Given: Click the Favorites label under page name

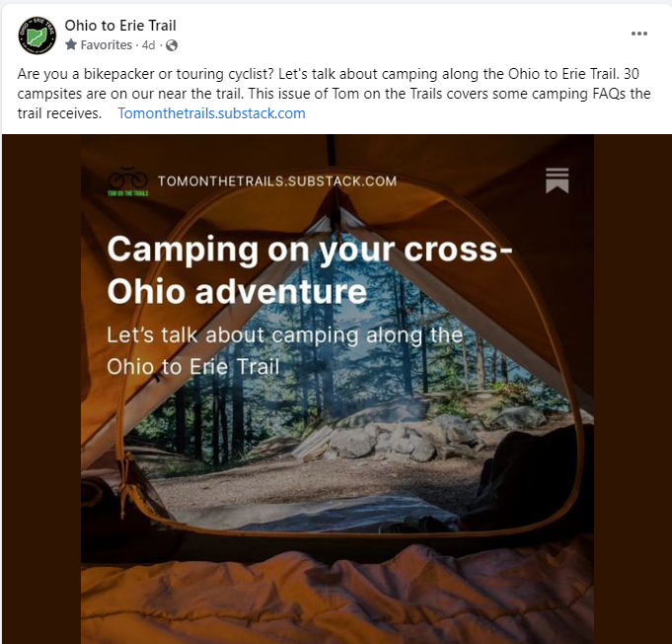Looking at the screenshot, I should [x=107, y=45].
